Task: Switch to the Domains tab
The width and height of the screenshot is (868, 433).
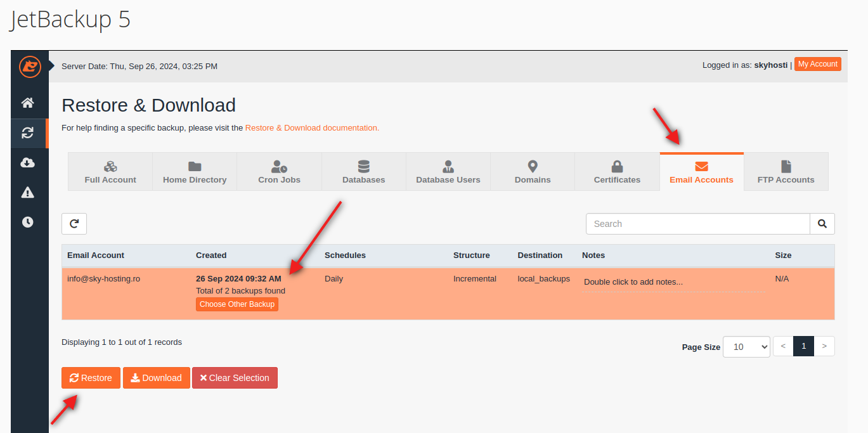Action: pos(533,172)
